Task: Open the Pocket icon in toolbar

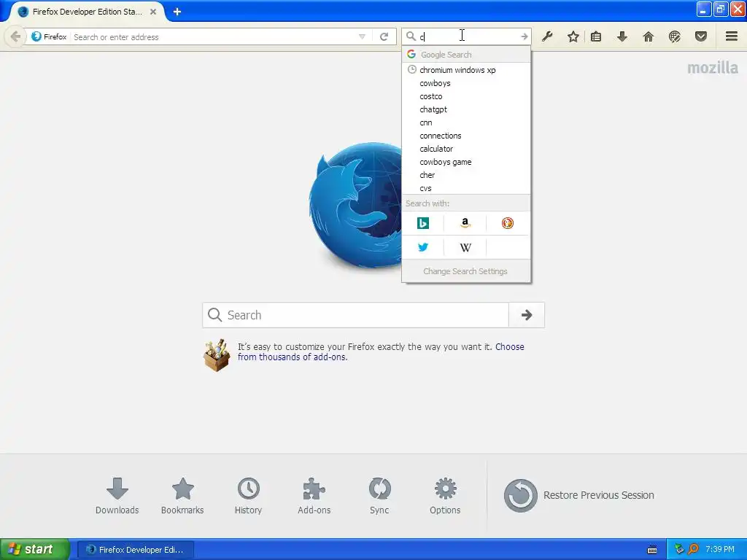Action: (701, 36)
